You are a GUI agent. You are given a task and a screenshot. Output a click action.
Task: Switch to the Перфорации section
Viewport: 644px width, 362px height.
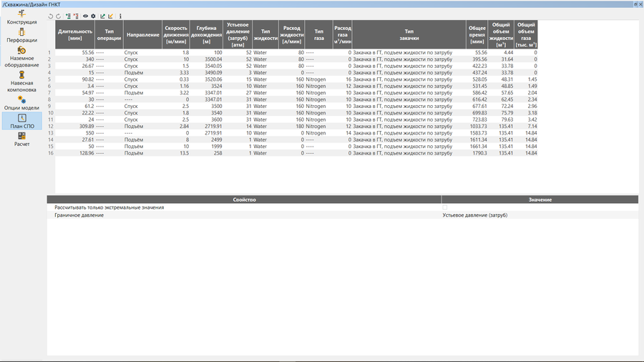click(21, 36)
